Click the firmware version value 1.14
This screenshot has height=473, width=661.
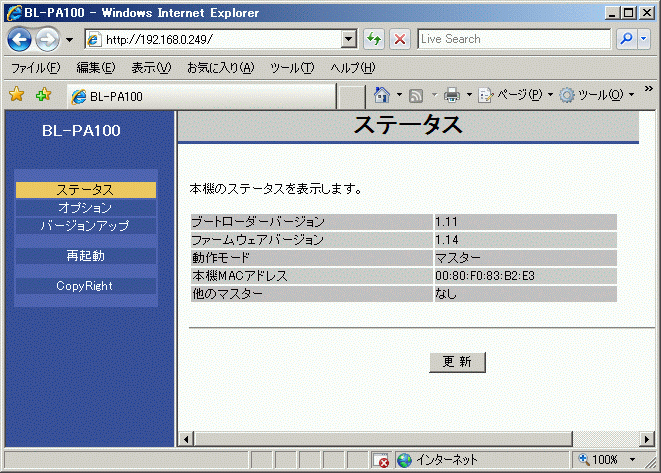pyautogui.click(x=447, y=240)
